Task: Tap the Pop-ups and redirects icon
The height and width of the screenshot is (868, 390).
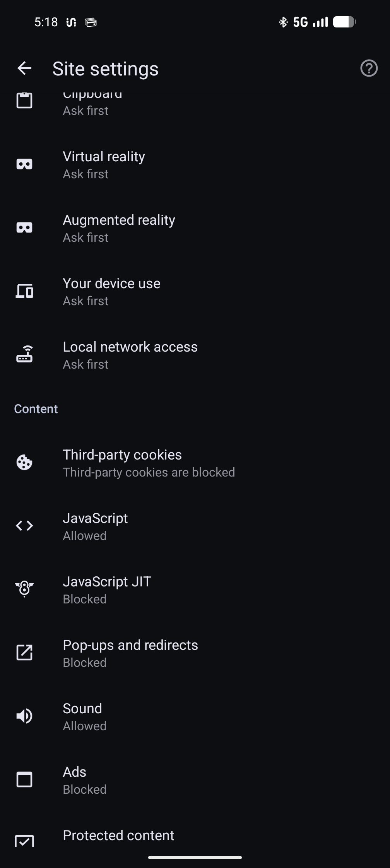Action: point(24,653)
